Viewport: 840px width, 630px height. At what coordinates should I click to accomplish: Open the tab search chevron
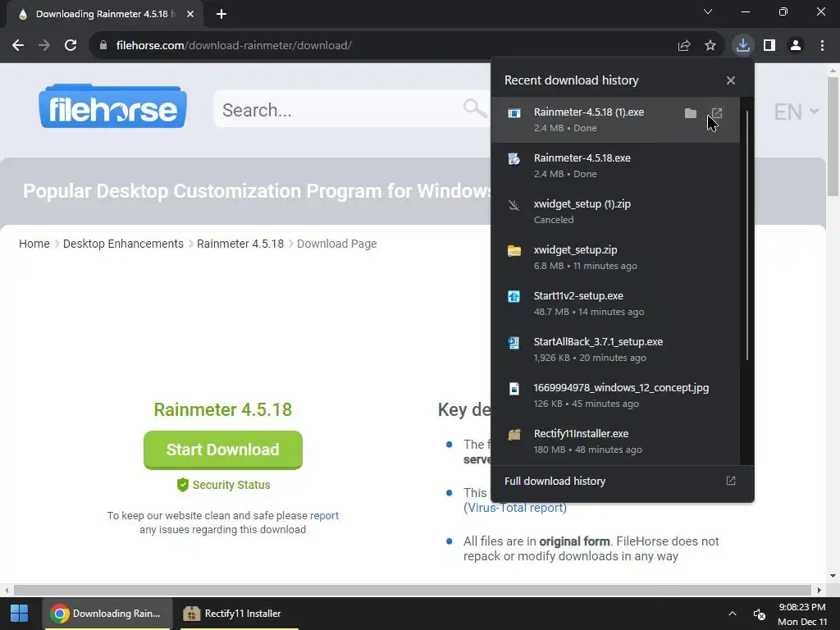pos(708,11)
